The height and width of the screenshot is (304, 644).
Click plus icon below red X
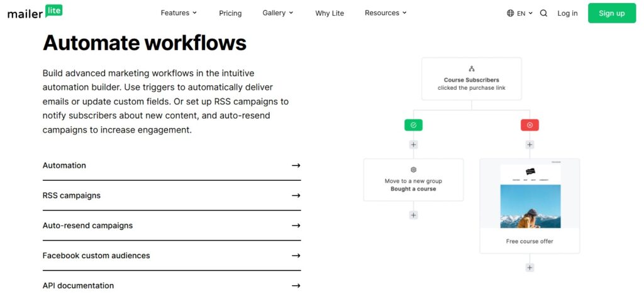pyautogui.click(x=530, y=144)
